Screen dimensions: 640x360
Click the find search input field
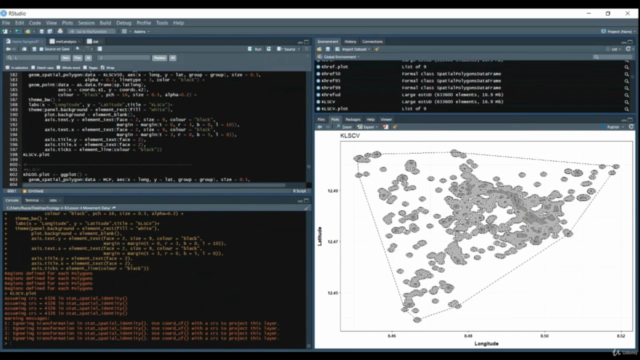(32, 58)
